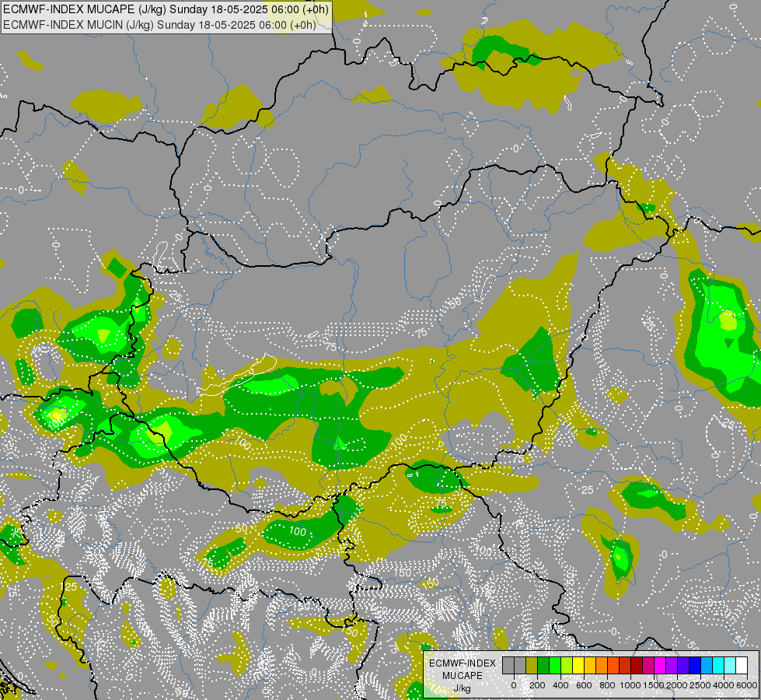Image resolution: width=761 pixels, height=700 pixels.
Task: Click the dark red legend swatch
Action: [637, 666]
